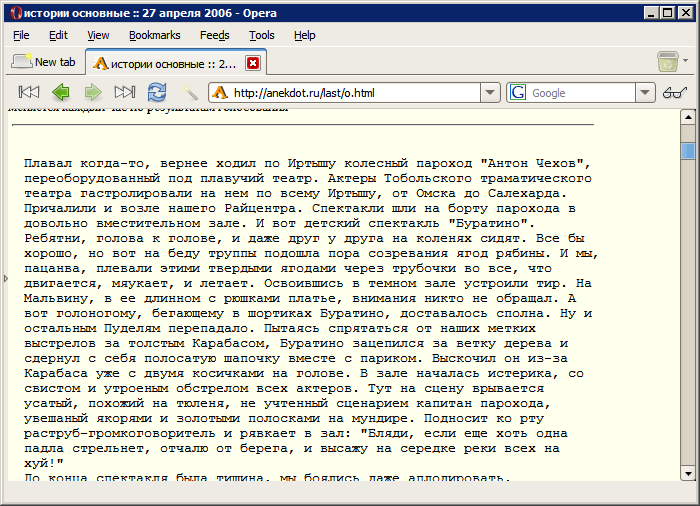Click the Google search field
The height and width of the screenshot is (506, 700).
coord(582,93)
